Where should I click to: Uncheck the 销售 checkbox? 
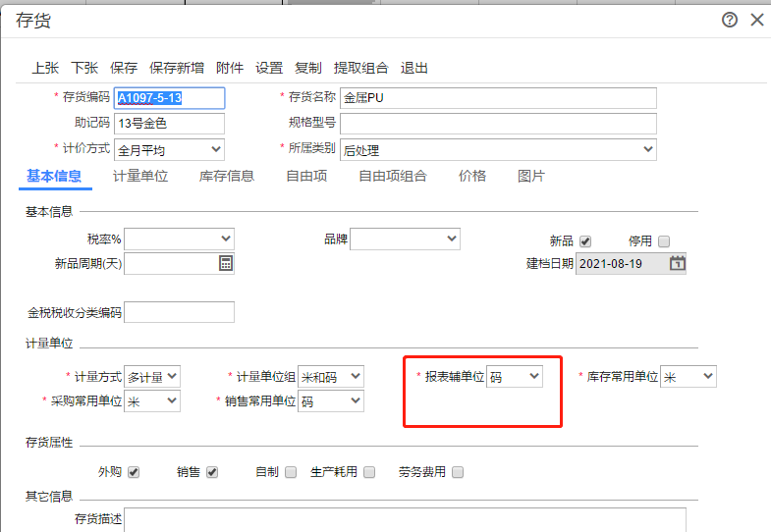[212, 472]
